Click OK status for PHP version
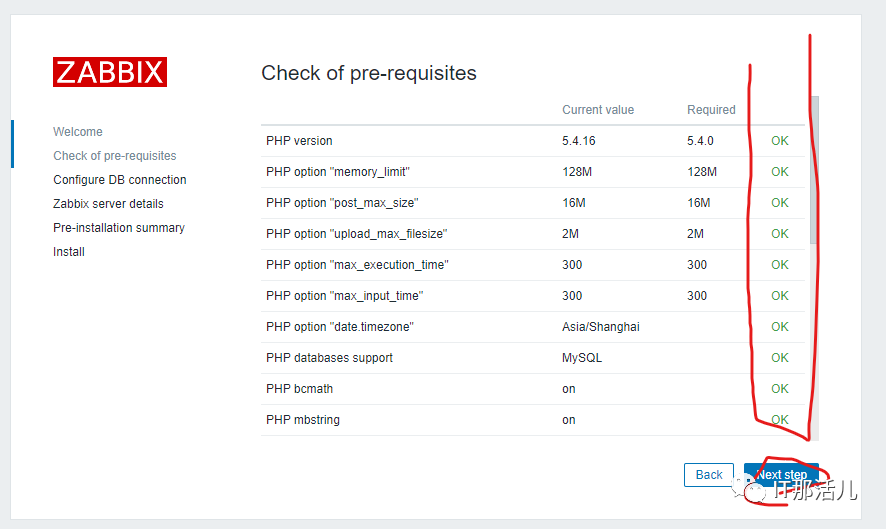 [780, 141]
